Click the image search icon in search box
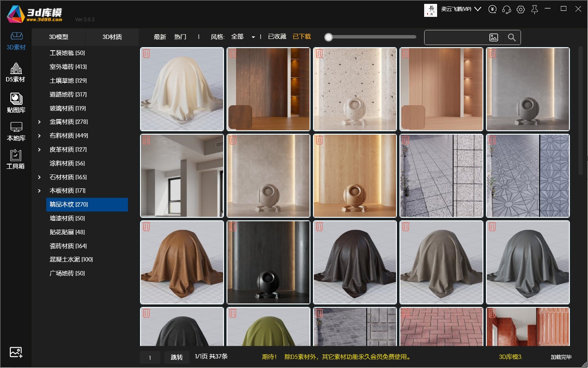The image size is (588, 368). (494, 38)
